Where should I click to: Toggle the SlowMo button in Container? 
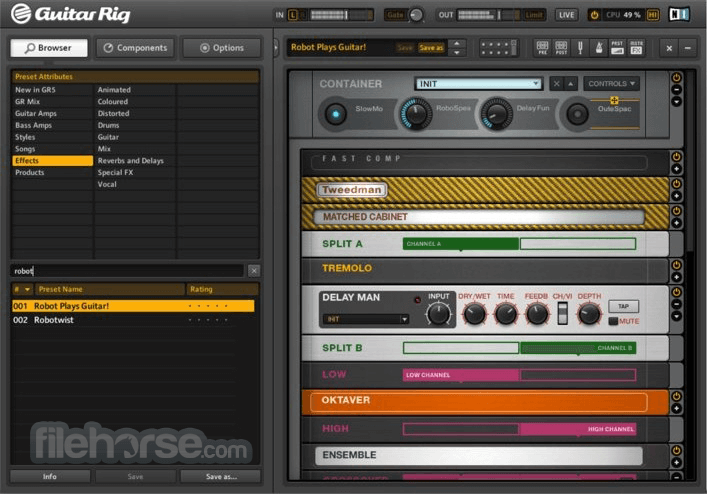click(335, 114)
